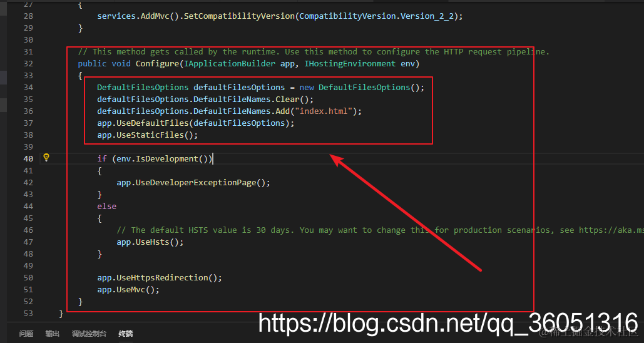Click the app.UseStaticFiles() line

coord(148,135)
